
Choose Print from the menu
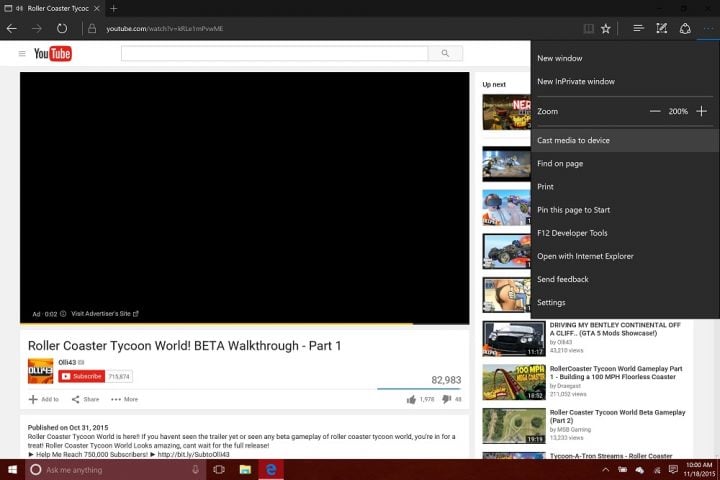[625, 186]
